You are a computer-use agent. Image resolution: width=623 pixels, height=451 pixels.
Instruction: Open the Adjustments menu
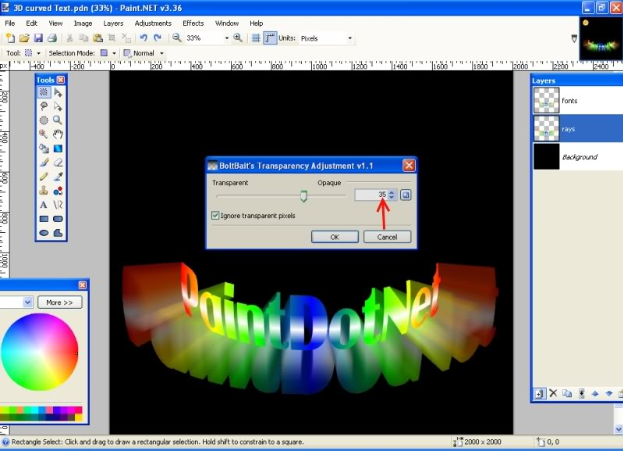153,23
